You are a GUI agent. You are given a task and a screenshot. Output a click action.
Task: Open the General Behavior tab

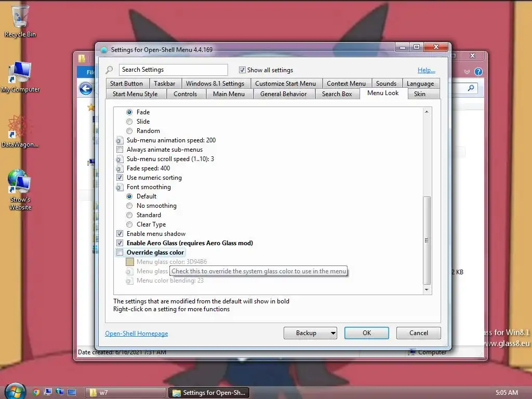[284, 94]
